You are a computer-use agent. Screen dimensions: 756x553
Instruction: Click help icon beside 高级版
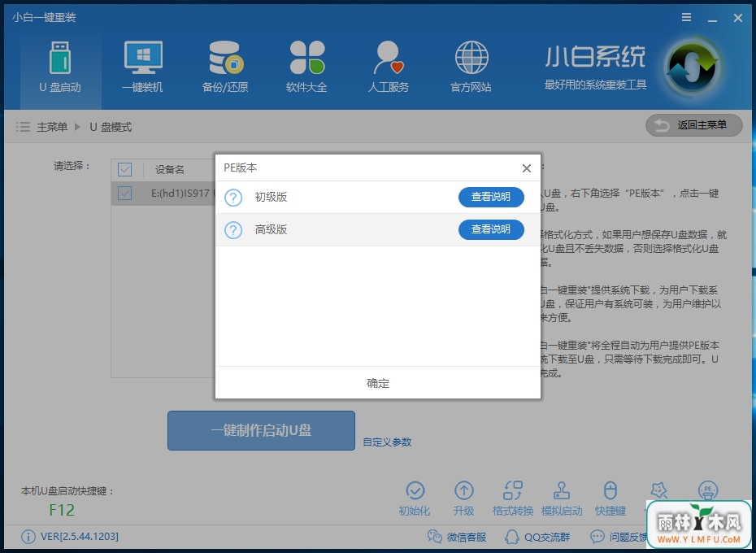pyautogui.click(x=233, y=229)
